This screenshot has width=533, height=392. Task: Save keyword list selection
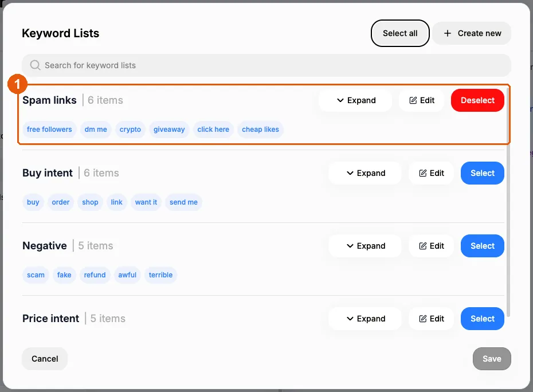pyautogui.click(x=492, y=359)
